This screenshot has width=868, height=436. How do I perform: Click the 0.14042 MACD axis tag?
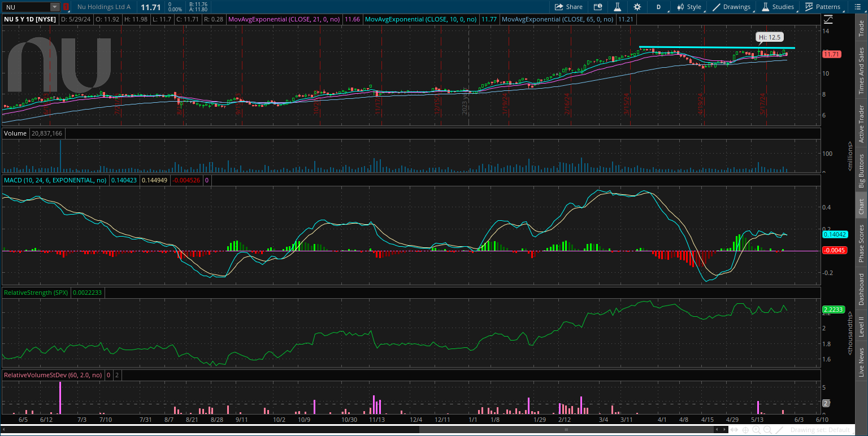click(835, 234)
